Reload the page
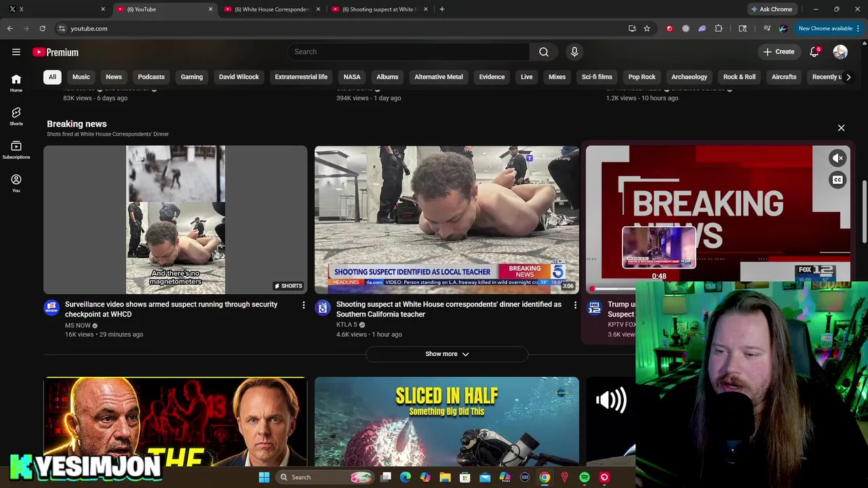The width and height of the screenshot is (868, 488). coord(42,28)
